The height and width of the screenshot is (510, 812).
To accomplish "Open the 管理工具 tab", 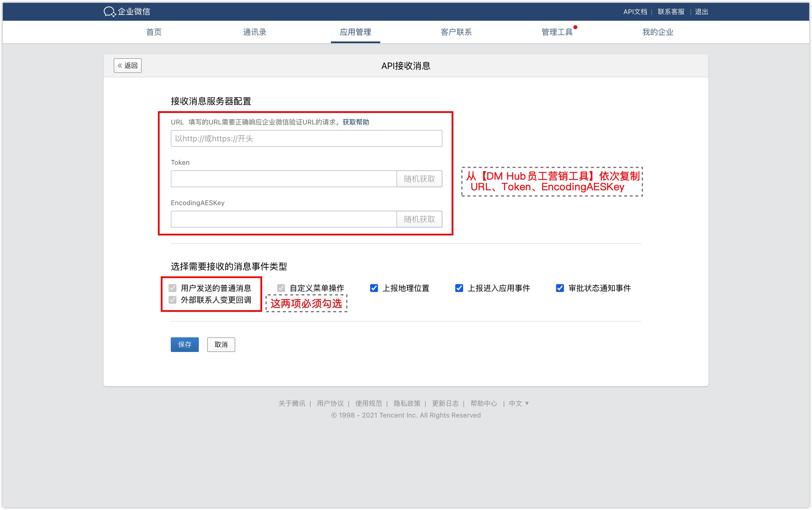I will [557, 32].
